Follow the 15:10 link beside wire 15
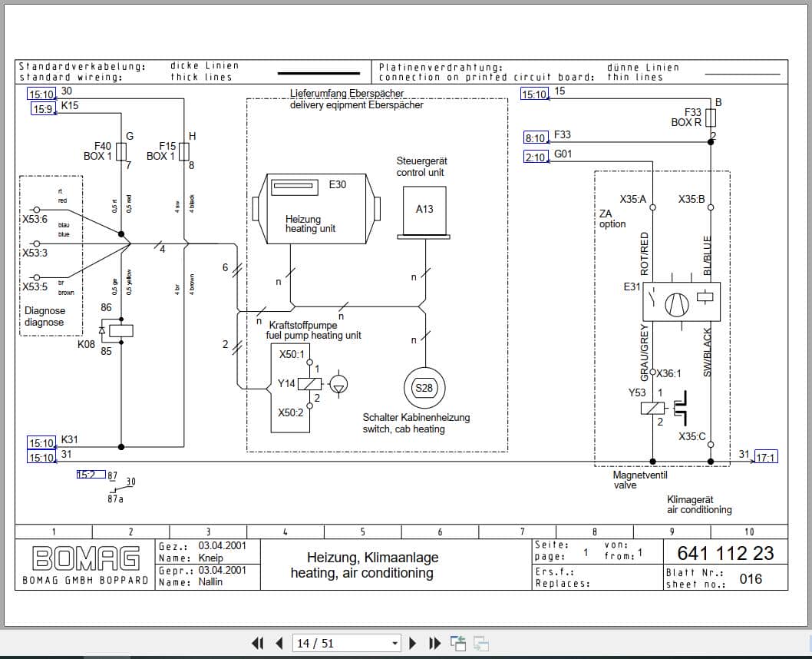Image resolution: width=812 pixels, height=659 pixels. pyautogui.click(x=534, y=94)
